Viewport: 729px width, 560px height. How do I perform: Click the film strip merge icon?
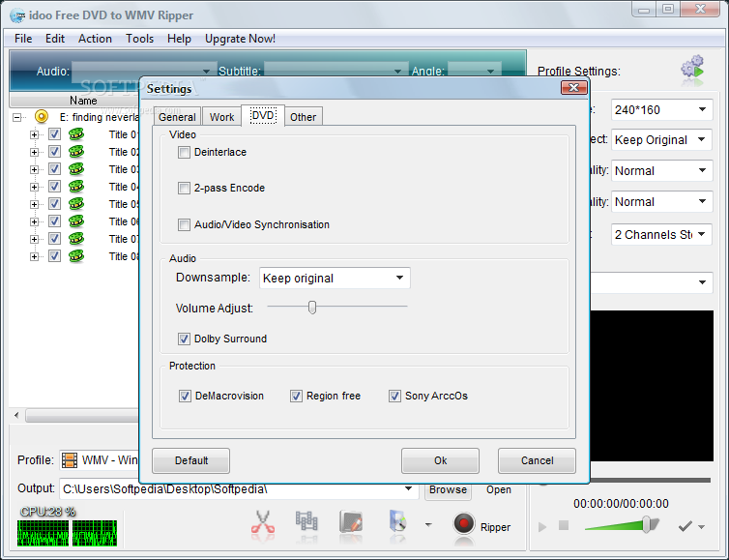pyautogui.click(x=306, y=521)
